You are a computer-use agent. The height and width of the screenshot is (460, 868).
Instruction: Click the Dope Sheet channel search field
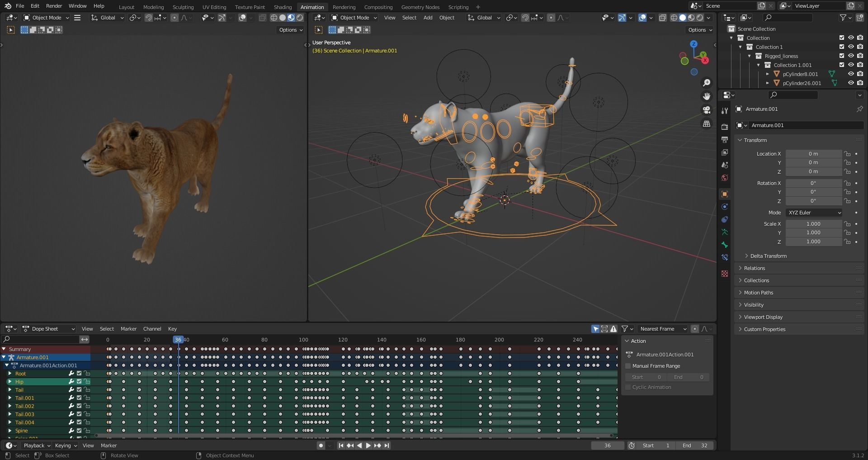(41, 339)
